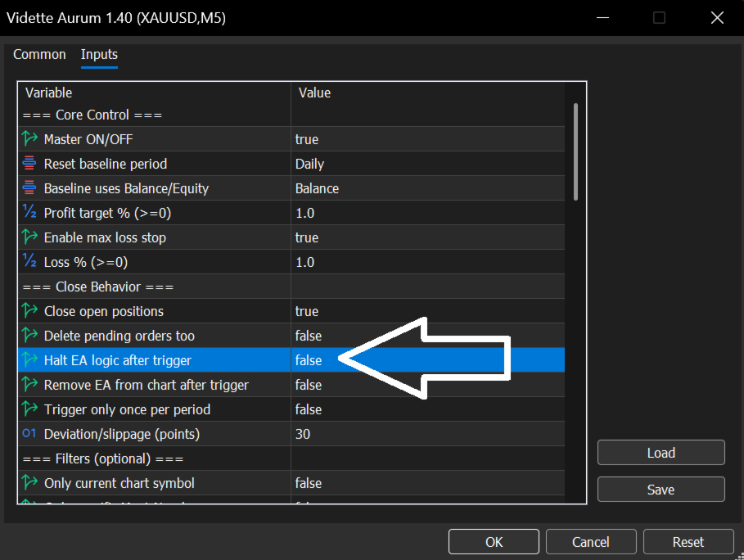Screen dimensions: 744x560
Task: Click the === Filters (optional) === header row
Action: (x=291, y=458)
